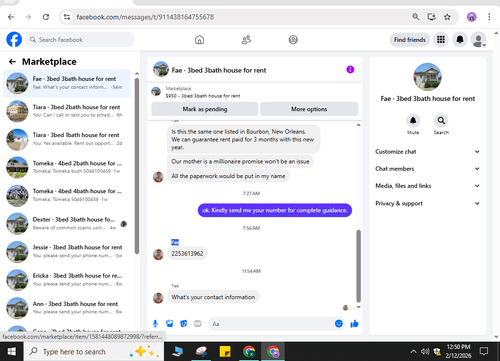The width and height of the screenshot is (500, 361).
Task: Open Dexter 3bed 3bath house conversation
Action: point(67,223)
